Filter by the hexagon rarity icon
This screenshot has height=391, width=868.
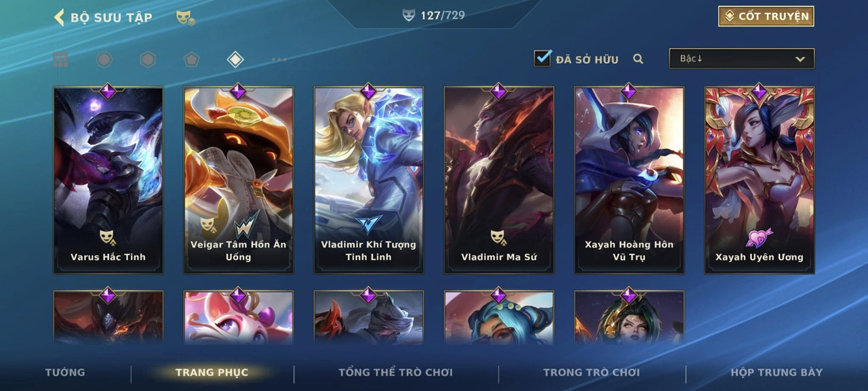click(x=148, y=60)
